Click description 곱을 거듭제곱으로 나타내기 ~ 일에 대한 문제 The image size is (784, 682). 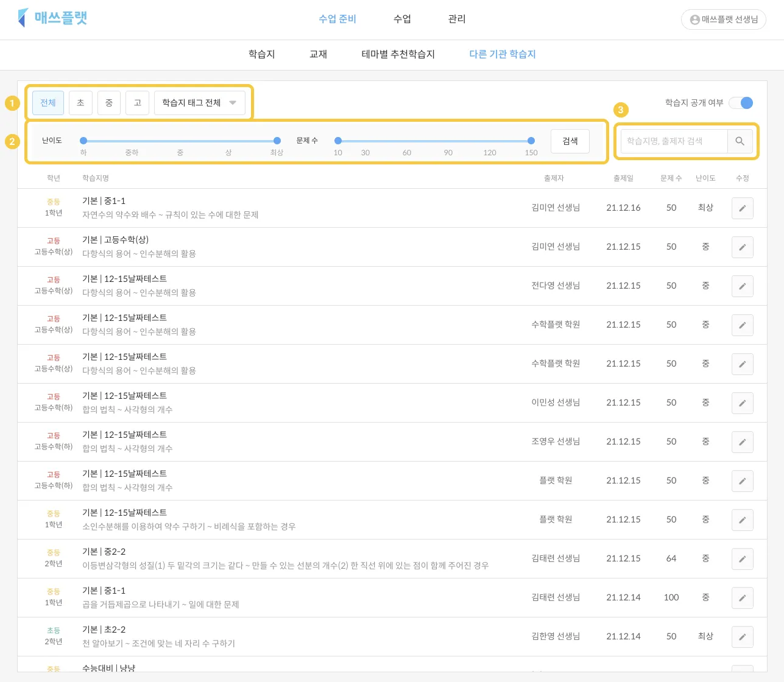(161, 605)
